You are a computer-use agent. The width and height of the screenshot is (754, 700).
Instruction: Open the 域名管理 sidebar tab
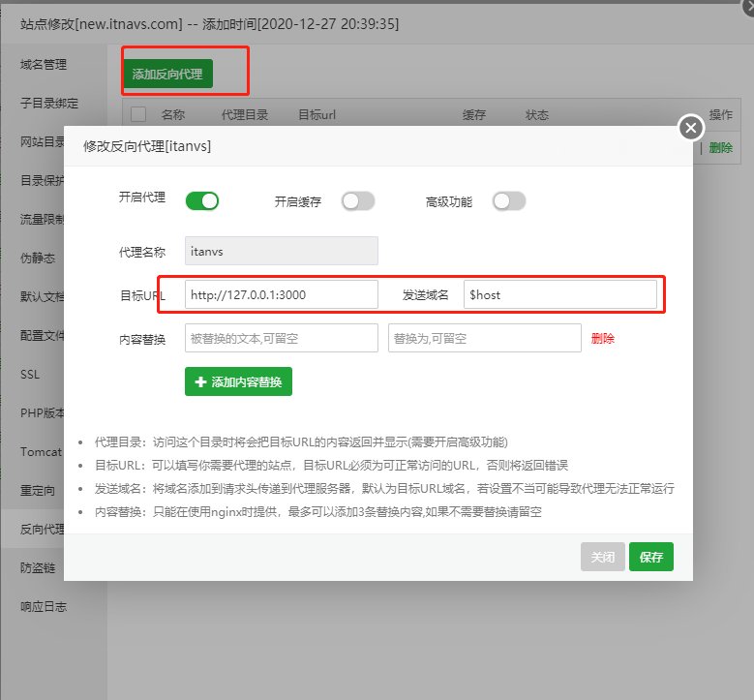[44, 65]
